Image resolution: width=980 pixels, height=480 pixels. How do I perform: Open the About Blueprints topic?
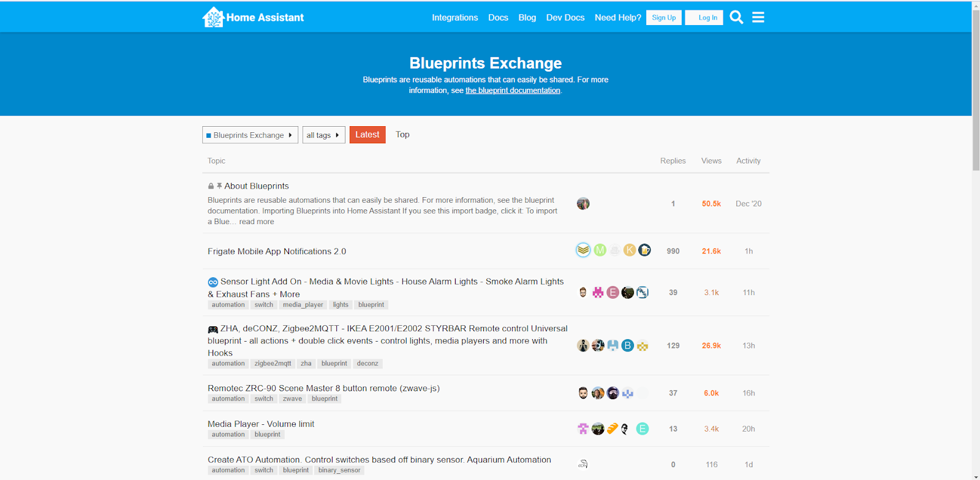tap(257, 186)
